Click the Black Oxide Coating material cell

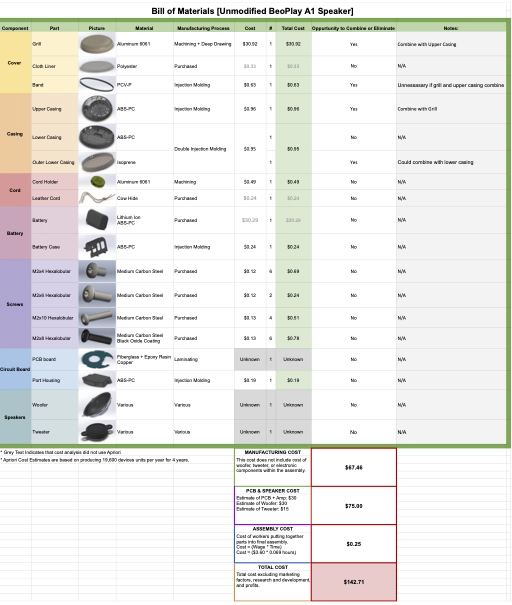point(144,338)
